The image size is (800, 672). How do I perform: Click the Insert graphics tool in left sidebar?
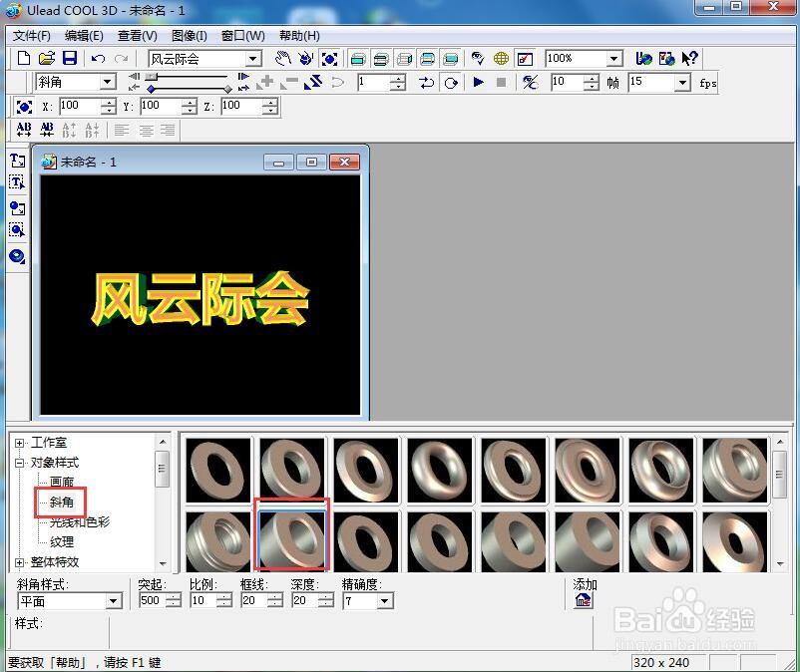(x=17, y=208)
